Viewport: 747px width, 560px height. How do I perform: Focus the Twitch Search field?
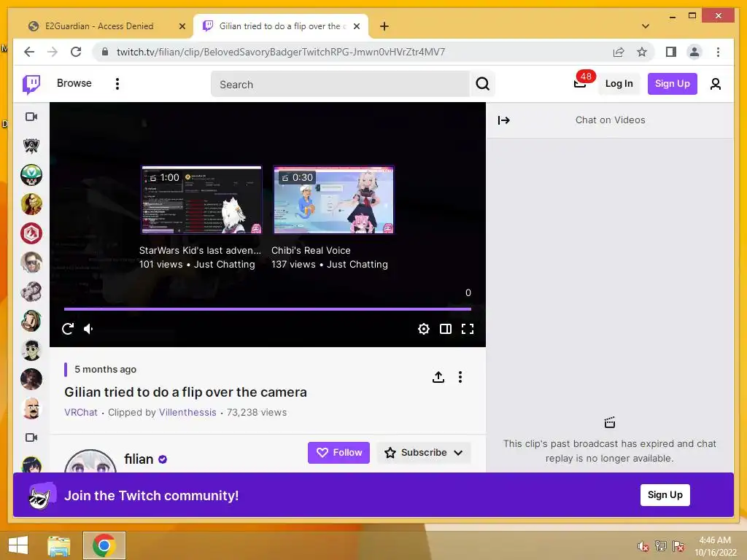pos(340,85)
